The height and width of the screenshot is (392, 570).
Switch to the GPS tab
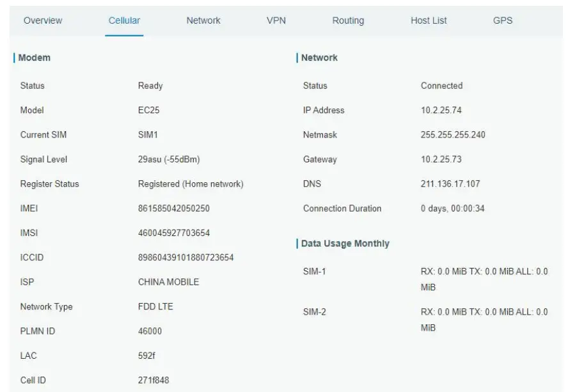click(x=502, y=20)
